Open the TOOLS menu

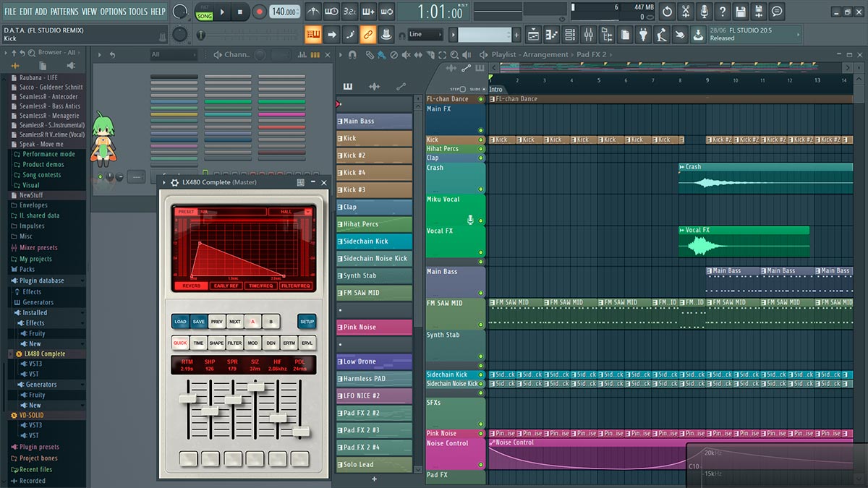[x=137, y=12]
